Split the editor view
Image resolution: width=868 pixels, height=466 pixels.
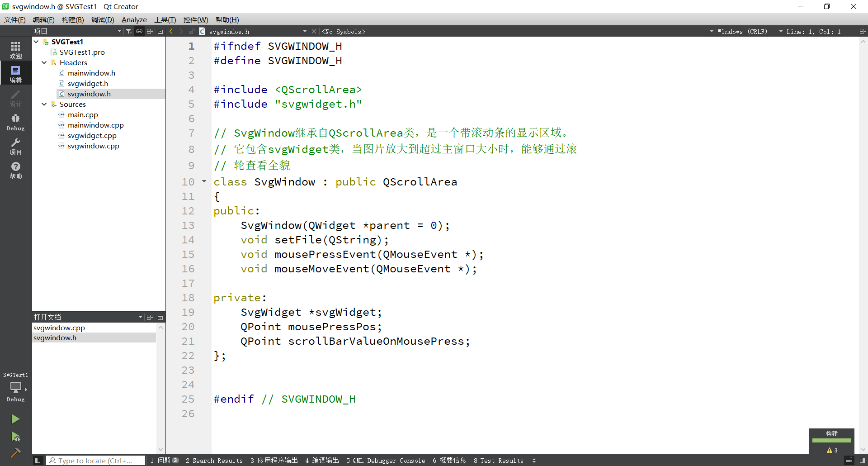(x=863, y=31)
